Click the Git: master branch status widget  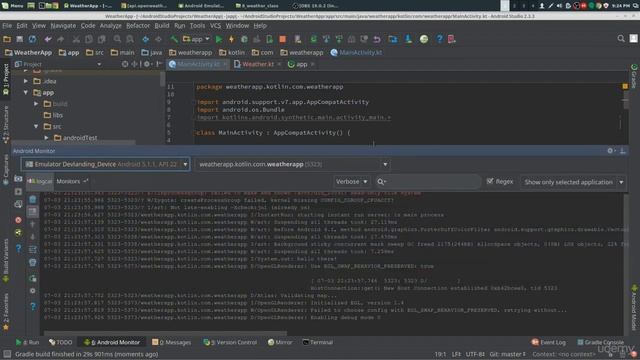point(507,354)
